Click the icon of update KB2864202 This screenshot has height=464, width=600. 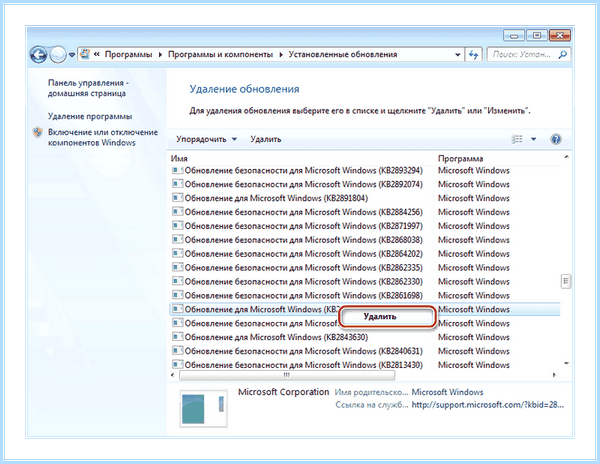[177, 253]
